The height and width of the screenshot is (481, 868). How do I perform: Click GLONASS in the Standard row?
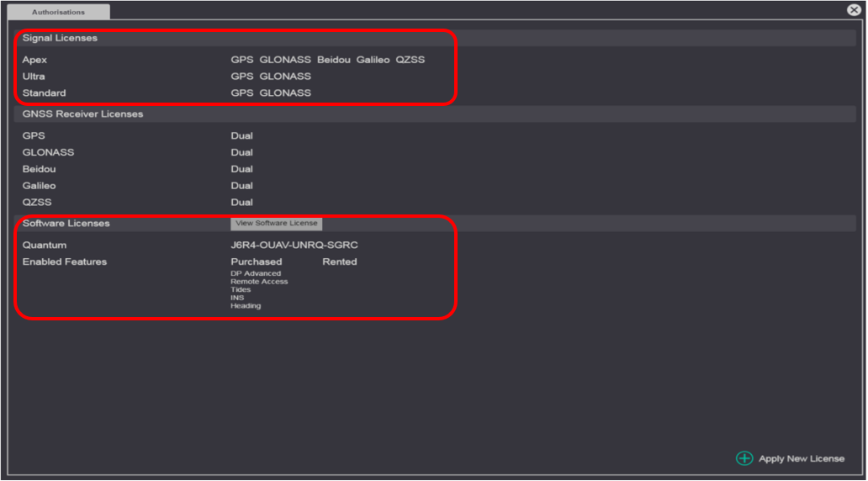[x=285, y=93]
